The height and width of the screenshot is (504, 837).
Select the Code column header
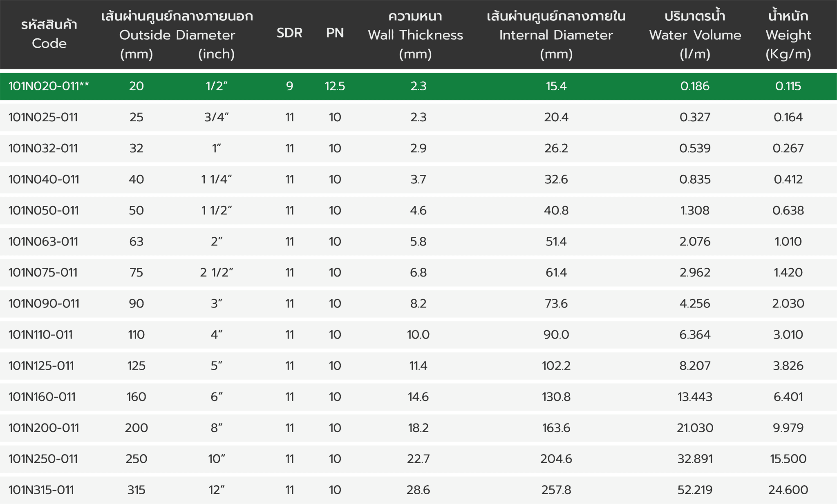point(49,34)
